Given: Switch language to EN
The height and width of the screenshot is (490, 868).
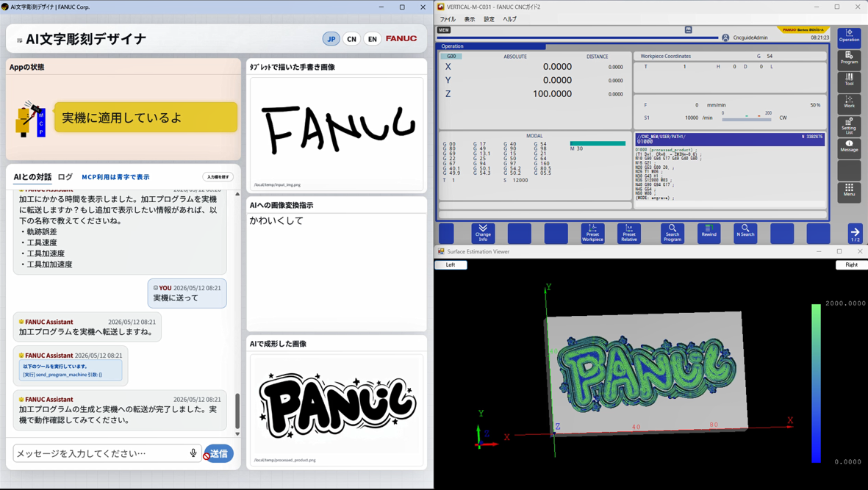Looking at the screenshot, I should 372,39.
